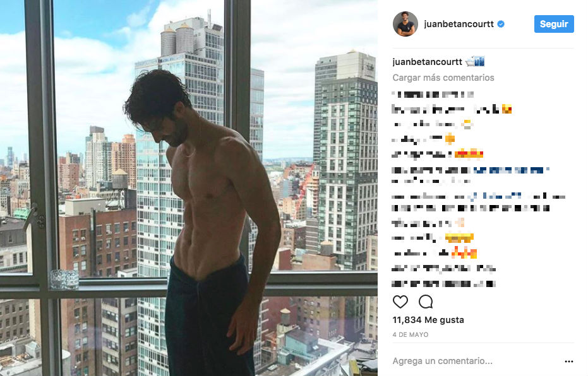Open the speech bubble comment icon
The height and width of the screenshot is (376, 588).
tap(426, 302)
